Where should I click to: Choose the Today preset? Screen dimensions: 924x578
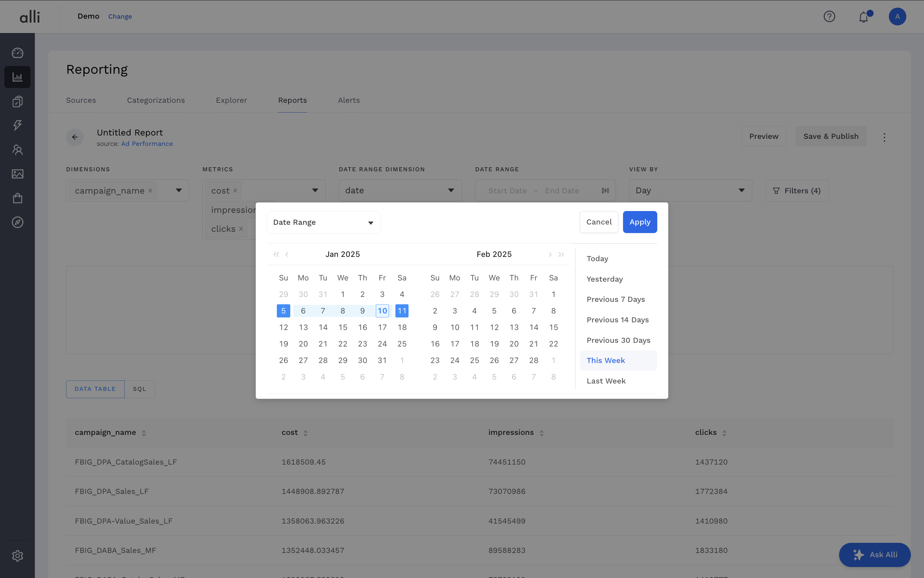[618, 259]
